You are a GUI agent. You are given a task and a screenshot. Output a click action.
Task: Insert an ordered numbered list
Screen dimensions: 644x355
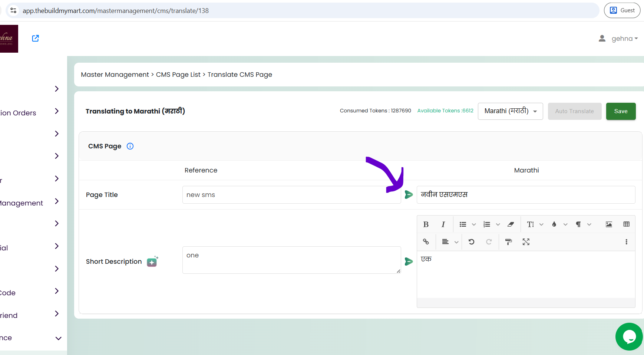click(487, 224)
